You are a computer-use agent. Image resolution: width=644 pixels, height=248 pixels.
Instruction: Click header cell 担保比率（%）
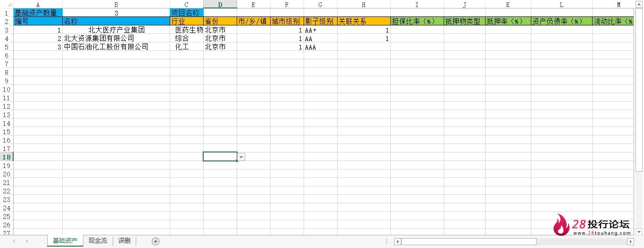click(417, 21)
